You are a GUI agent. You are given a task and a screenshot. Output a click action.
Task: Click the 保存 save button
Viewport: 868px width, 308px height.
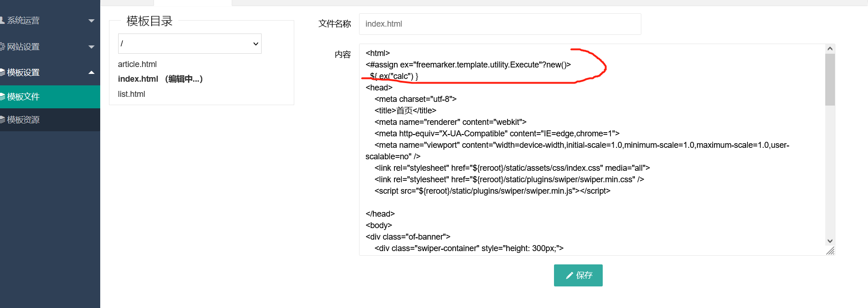pos(578,275)
